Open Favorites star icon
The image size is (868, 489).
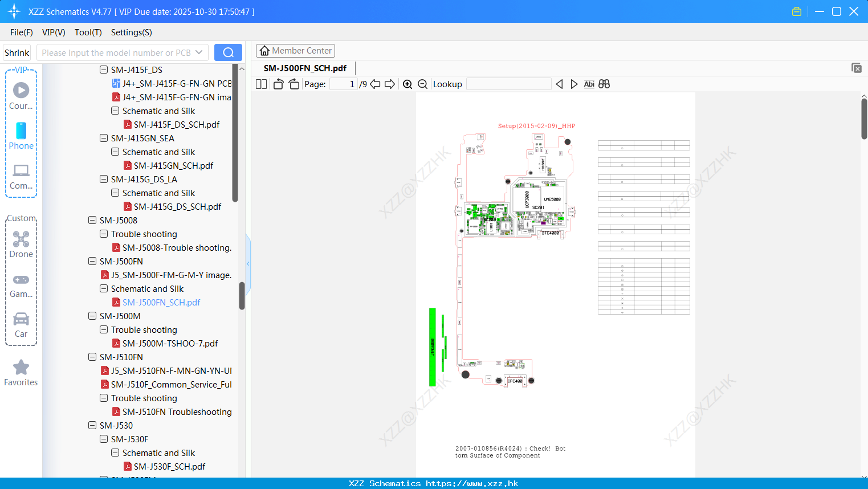pos(21,373)
